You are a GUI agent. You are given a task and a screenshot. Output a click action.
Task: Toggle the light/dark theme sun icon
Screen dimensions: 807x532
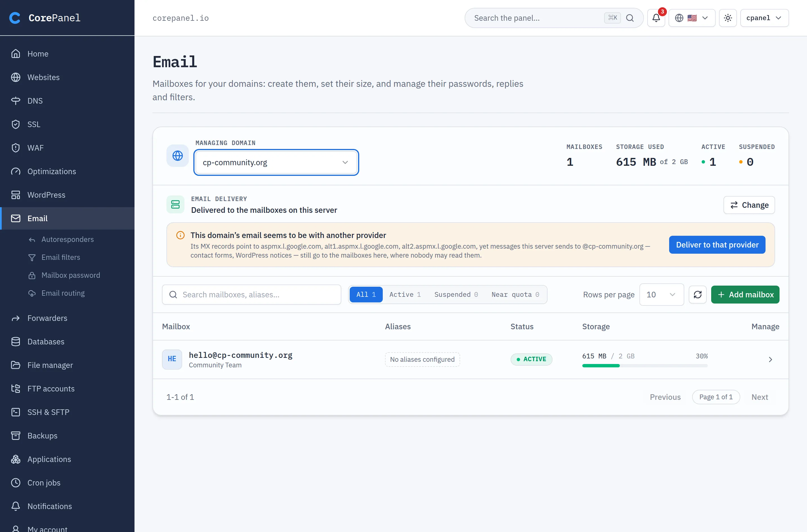727,18
